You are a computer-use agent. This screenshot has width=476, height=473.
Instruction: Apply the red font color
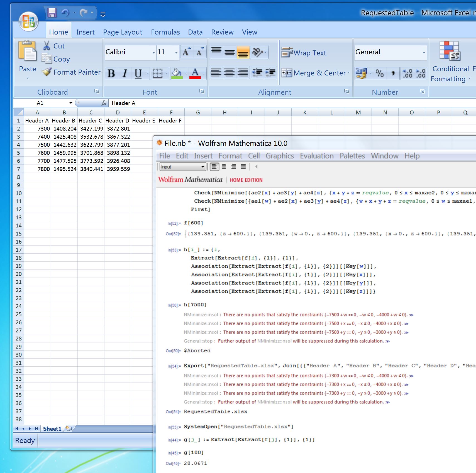coord(195,73)
